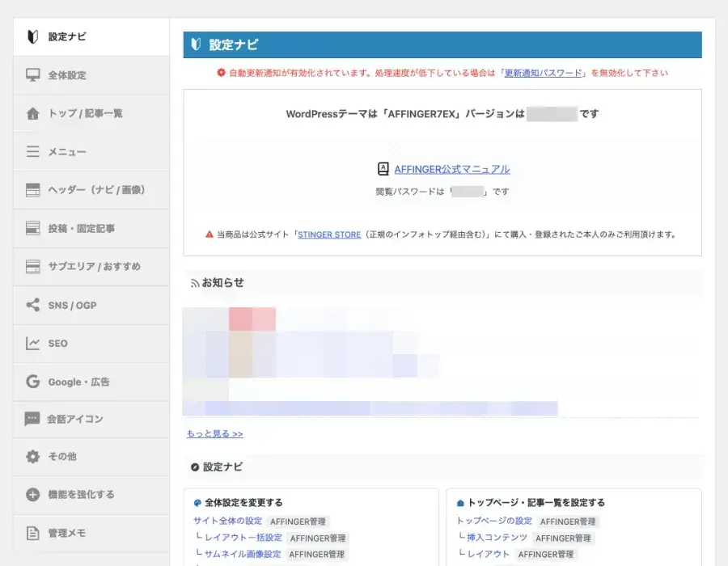This screenshot has width=728, height=566.
Task: Click the RSS icon beside お知らせ
Action: (x=195, y=283)
